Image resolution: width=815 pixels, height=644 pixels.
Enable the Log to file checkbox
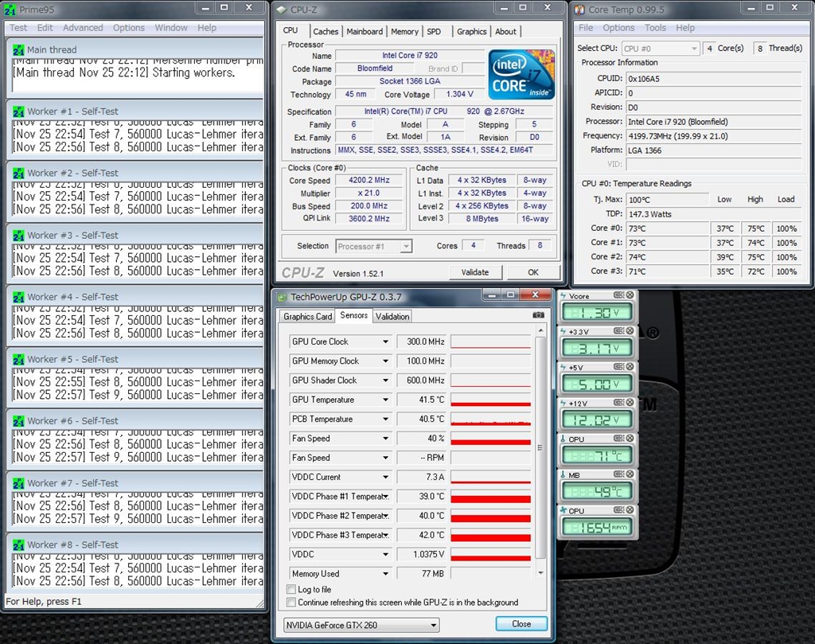291,590
